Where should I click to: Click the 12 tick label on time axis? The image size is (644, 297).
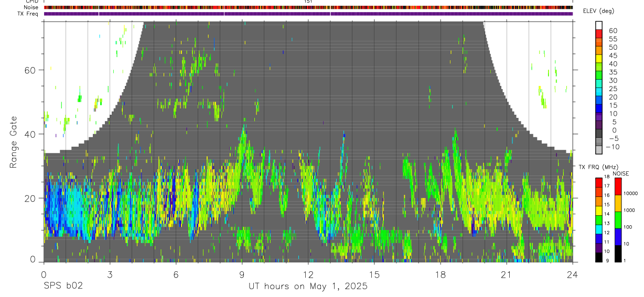point(308,274)
